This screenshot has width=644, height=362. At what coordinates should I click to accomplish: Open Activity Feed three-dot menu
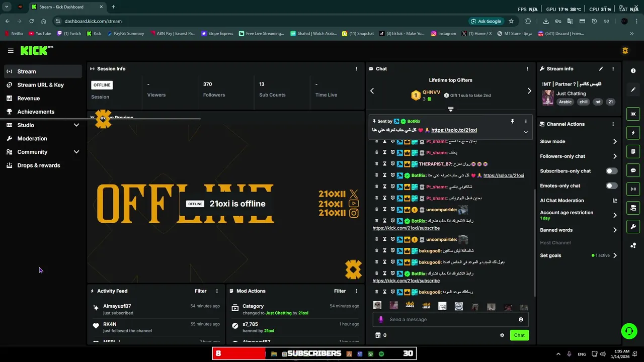217,291
